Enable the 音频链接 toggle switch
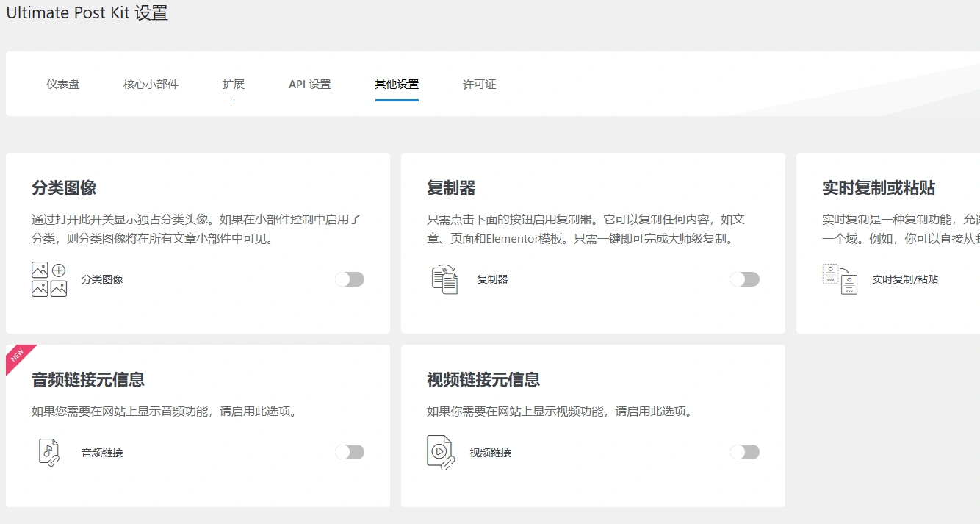Image resolution: width=980 pixels, height=524 pixels. [350, 451]
